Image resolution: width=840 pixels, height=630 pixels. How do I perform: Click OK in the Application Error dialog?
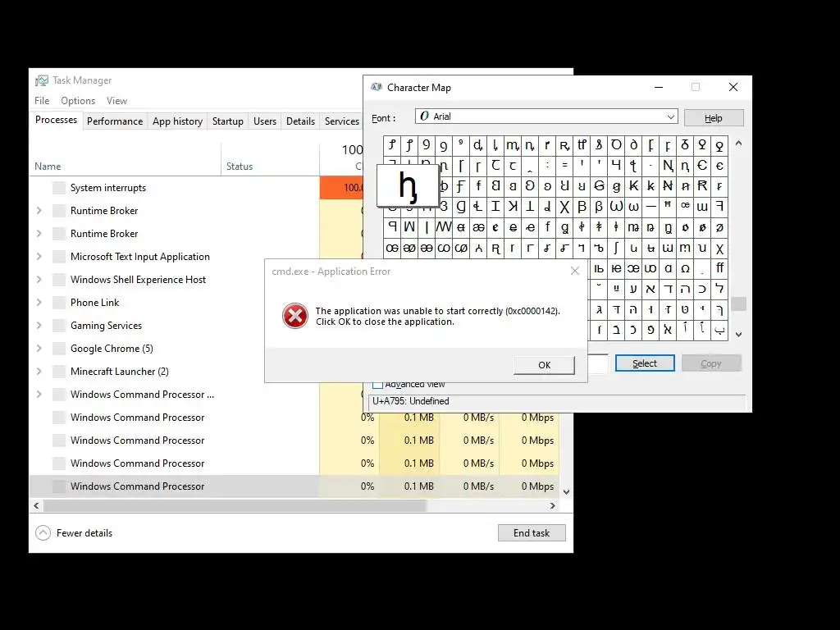click(x=545, y=365)
